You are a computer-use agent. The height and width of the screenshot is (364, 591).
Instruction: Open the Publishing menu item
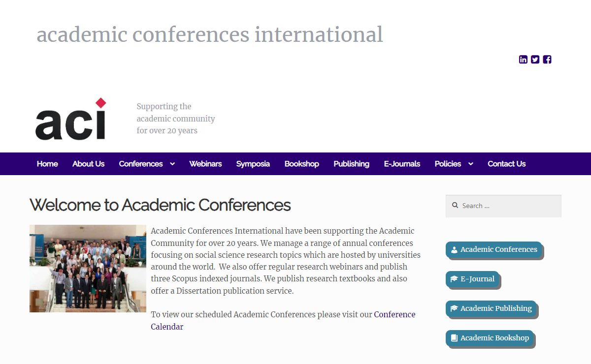tap(352, 164)
